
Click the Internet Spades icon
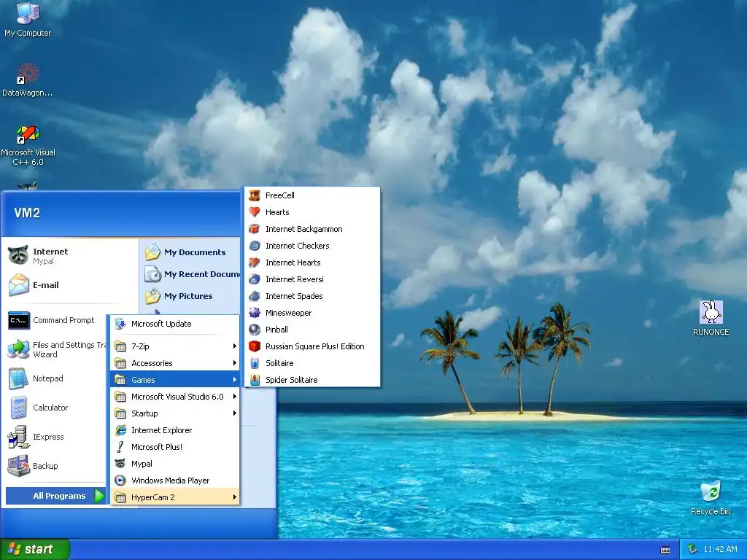255,296
